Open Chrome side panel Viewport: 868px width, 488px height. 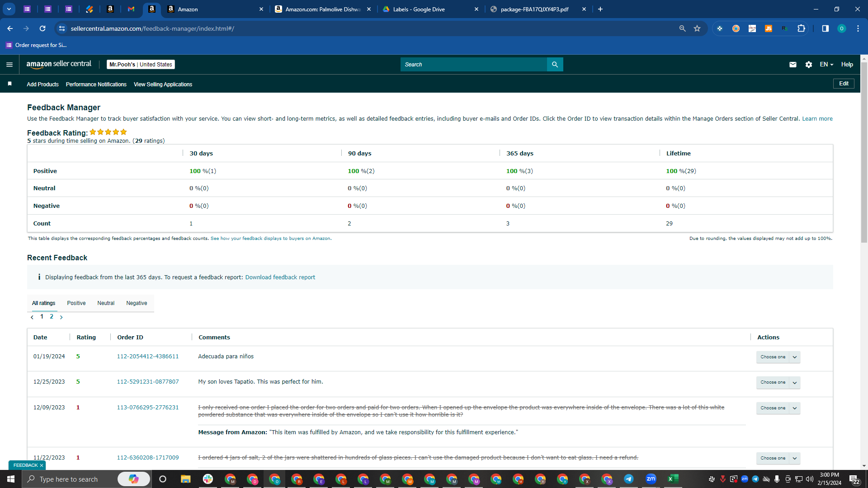tap(825, 28)
